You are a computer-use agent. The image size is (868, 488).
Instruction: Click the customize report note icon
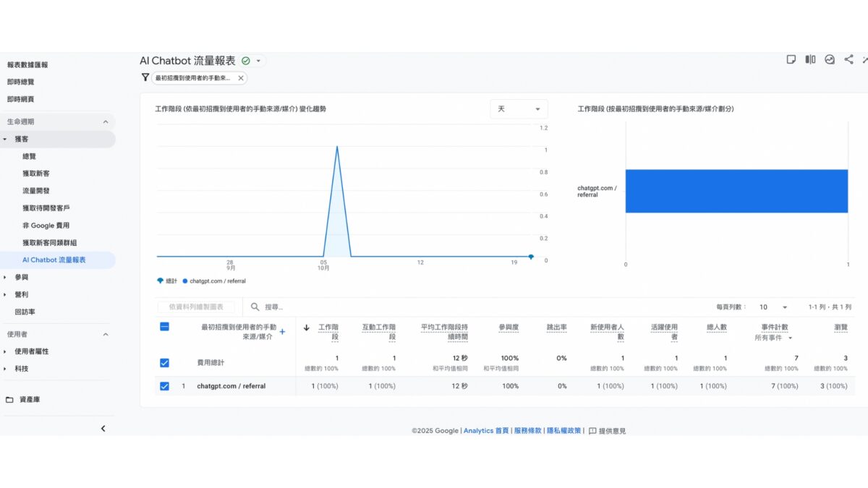[x=791, y=59]
